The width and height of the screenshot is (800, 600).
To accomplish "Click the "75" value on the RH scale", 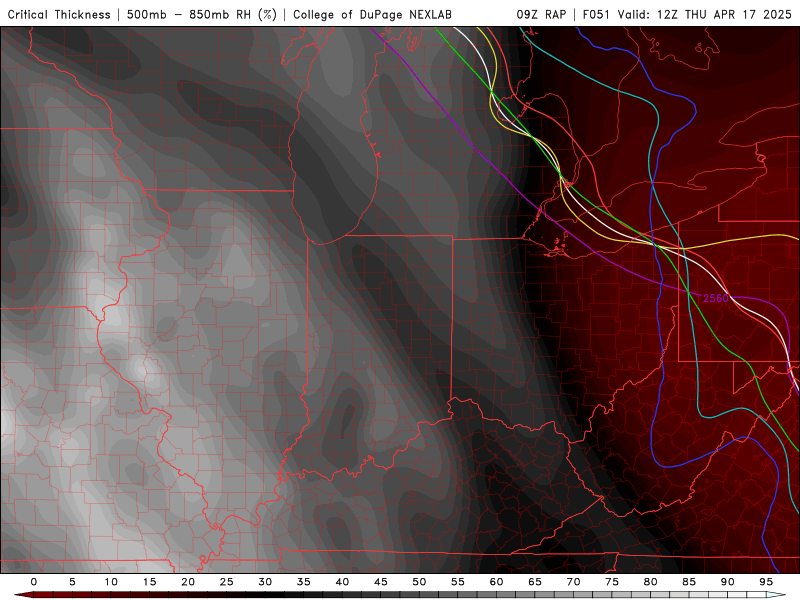I will click(612, 582).
